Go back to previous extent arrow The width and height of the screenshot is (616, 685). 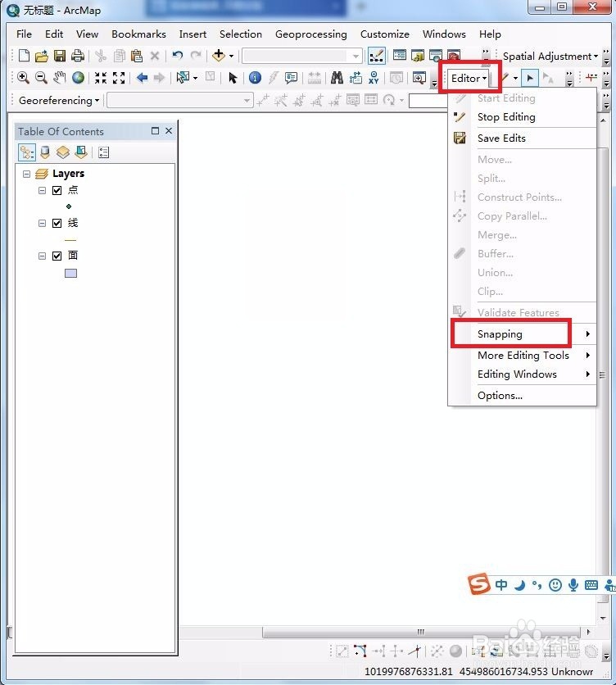[x=142, y=78]
